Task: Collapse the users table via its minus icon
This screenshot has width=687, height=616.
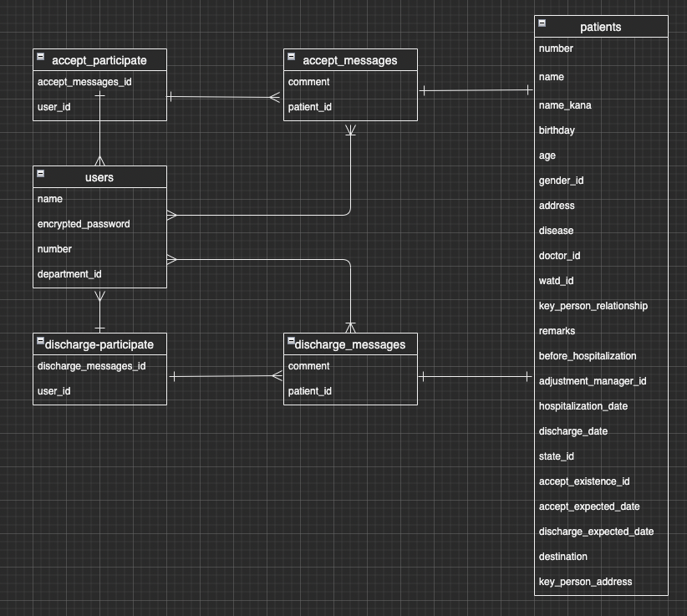Action: point(40,174)
